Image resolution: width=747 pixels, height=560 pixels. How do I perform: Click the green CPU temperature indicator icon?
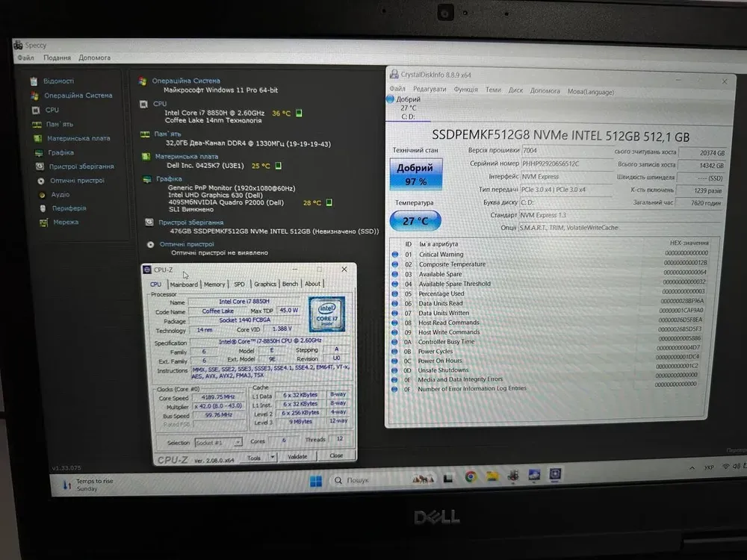tap(299, 113)
